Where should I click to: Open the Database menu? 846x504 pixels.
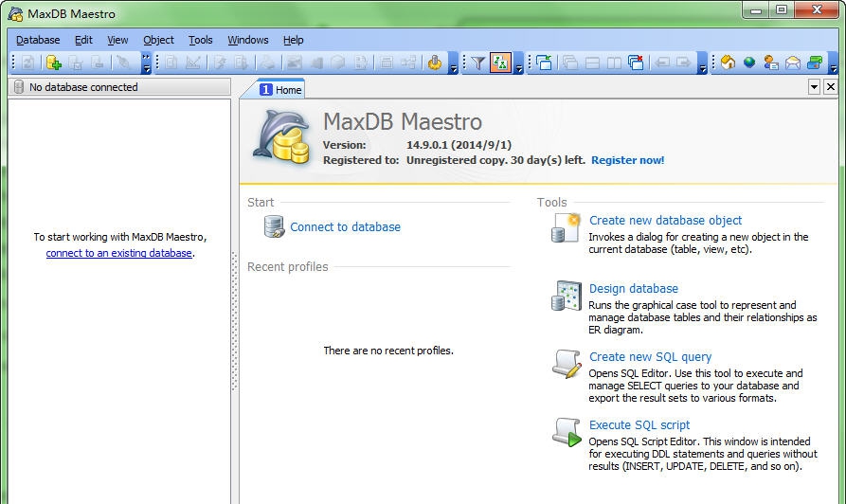pos(38,40)
